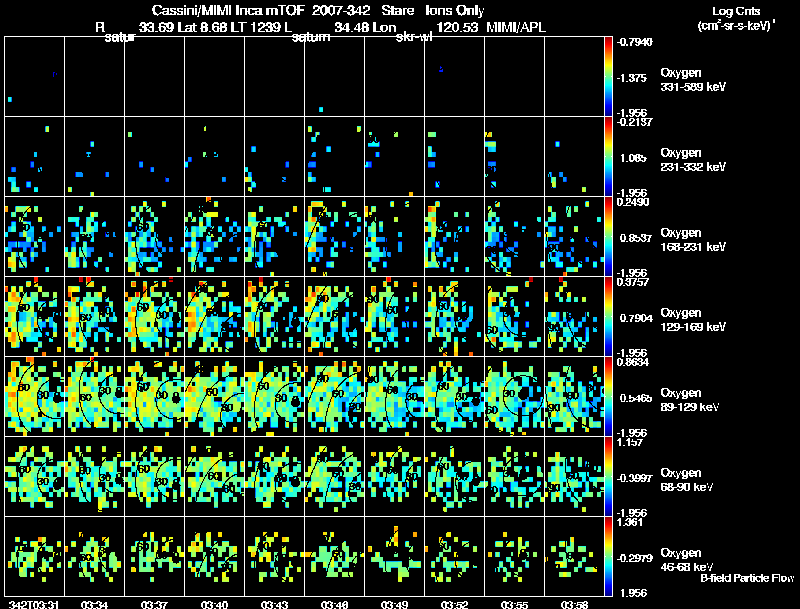Click the Oxygen 89-129 keV row label

tap(690, 400)
